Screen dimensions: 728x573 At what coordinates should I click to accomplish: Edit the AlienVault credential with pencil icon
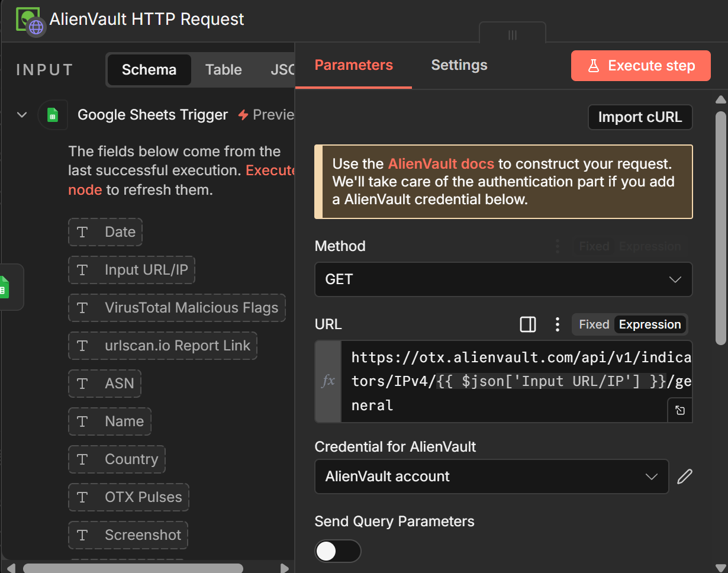click(685, 477)
